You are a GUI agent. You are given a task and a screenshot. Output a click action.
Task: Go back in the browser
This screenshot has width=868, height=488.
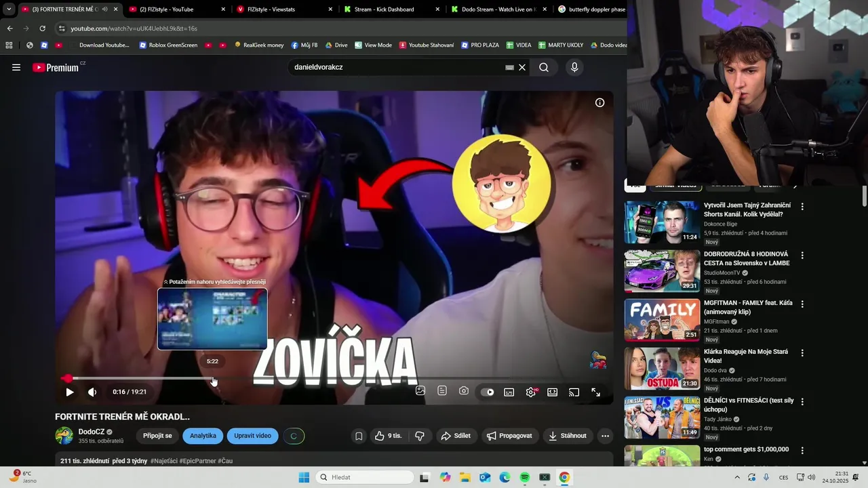click(9, 28)
